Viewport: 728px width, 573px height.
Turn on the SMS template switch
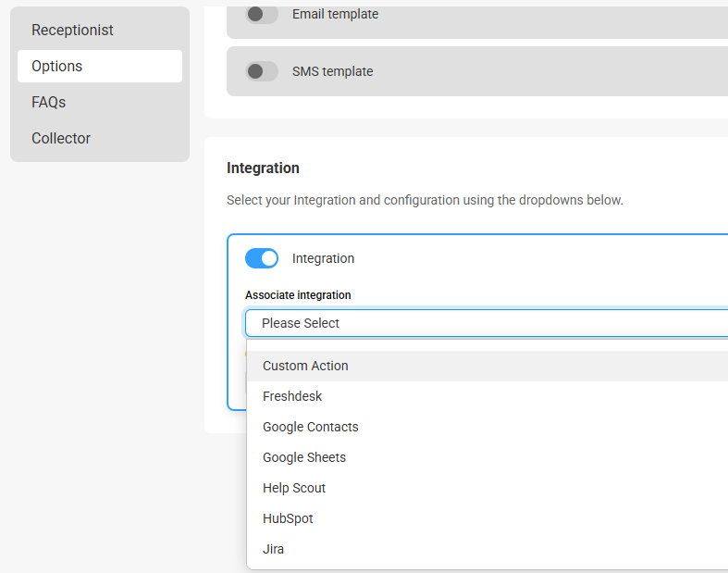point(262,71)
